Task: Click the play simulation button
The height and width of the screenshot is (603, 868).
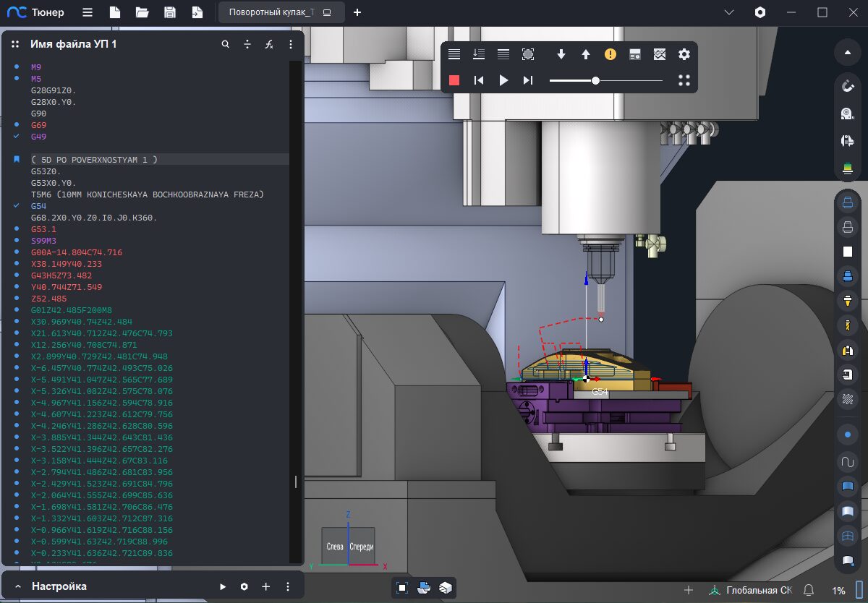Action: pyautogui.click(x=503, y=80)
